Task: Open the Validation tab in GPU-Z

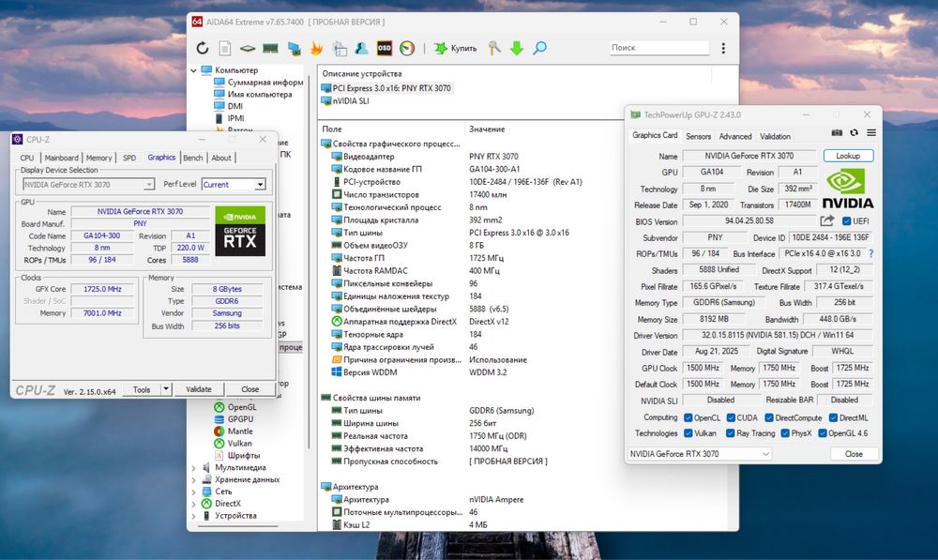Action: pos(776,136)
